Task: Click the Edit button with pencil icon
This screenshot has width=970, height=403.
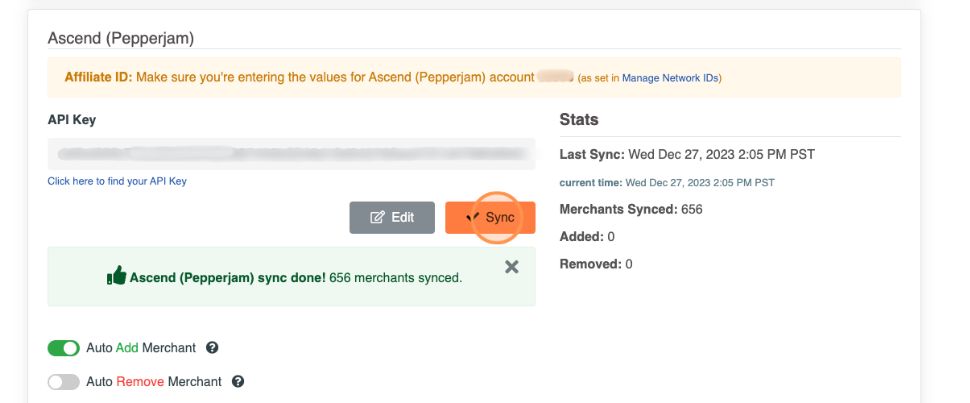Action: pos(391,218)
